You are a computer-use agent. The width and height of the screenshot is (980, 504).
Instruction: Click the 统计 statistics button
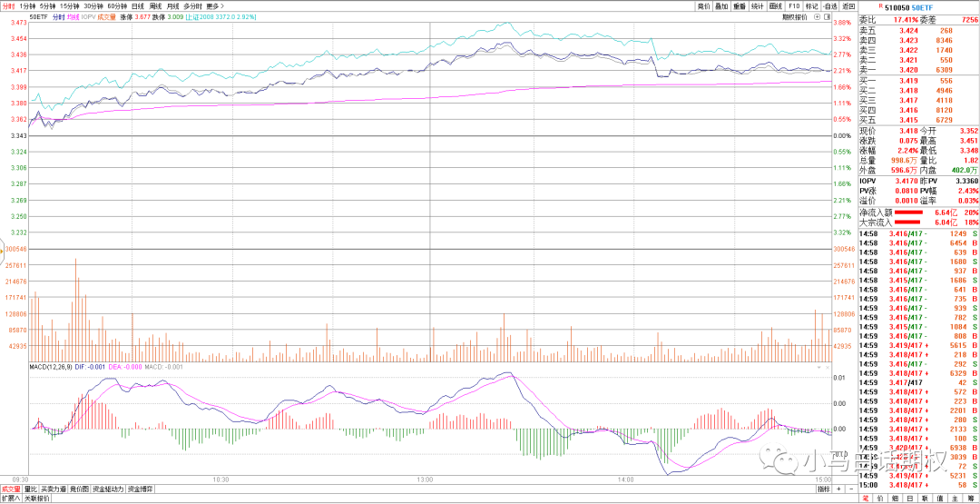(758, 6)
